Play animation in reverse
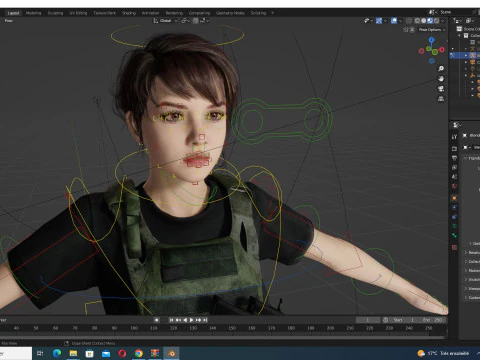Viewport: 480px width, 360px height. click(185, 320)
